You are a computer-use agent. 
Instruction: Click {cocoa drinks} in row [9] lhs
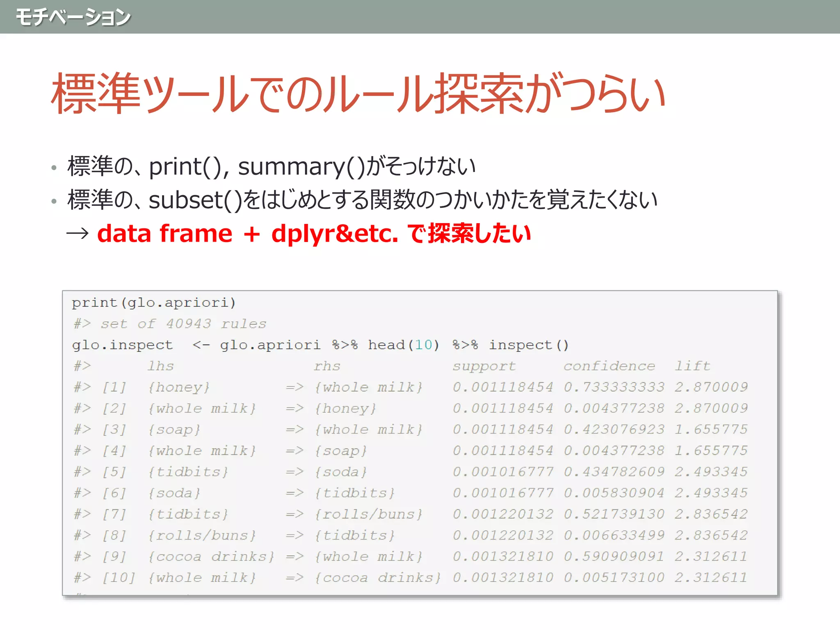coord(211,557)
